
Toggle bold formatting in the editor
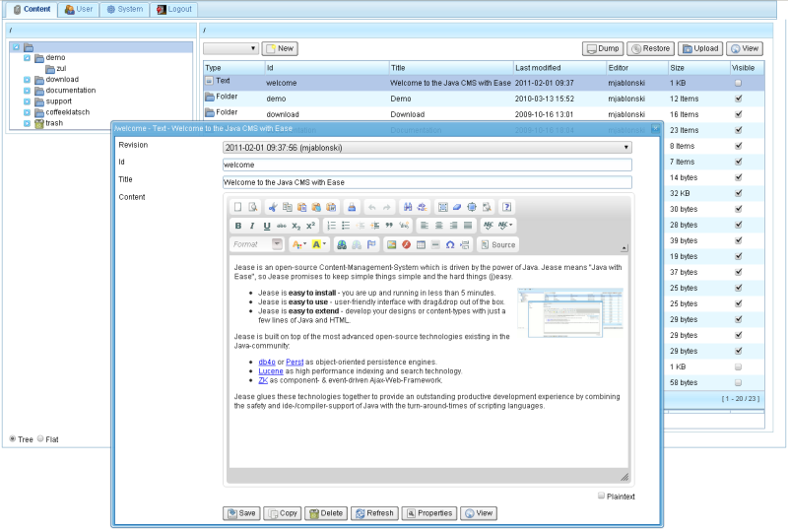(x=238, y=226)
